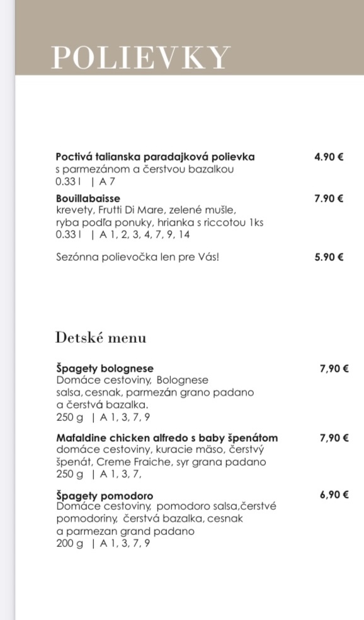Click the Mafaldine 7,90 € price
This screenshot has width=364, height=620.
(x=334, y=438)
